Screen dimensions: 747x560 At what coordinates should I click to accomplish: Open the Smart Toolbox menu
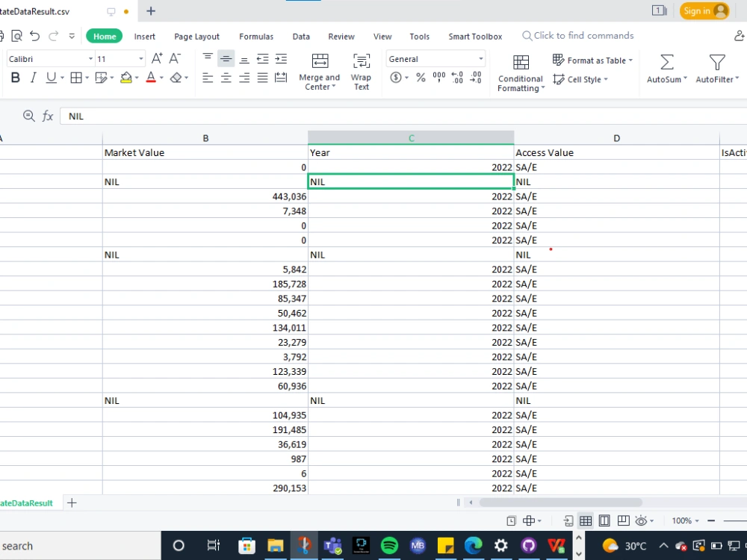tap(475, 36)
